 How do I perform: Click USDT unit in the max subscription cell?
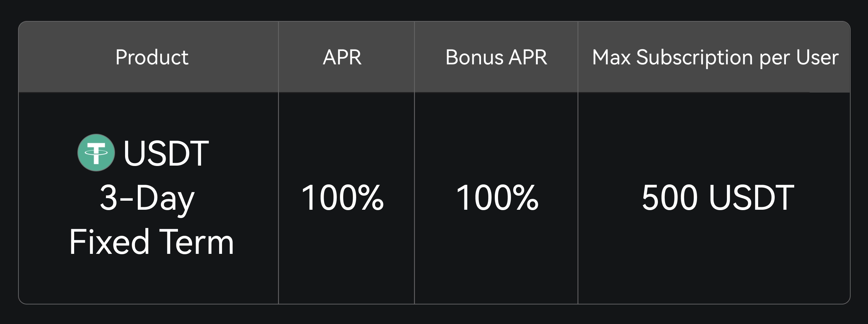[752, 197]
